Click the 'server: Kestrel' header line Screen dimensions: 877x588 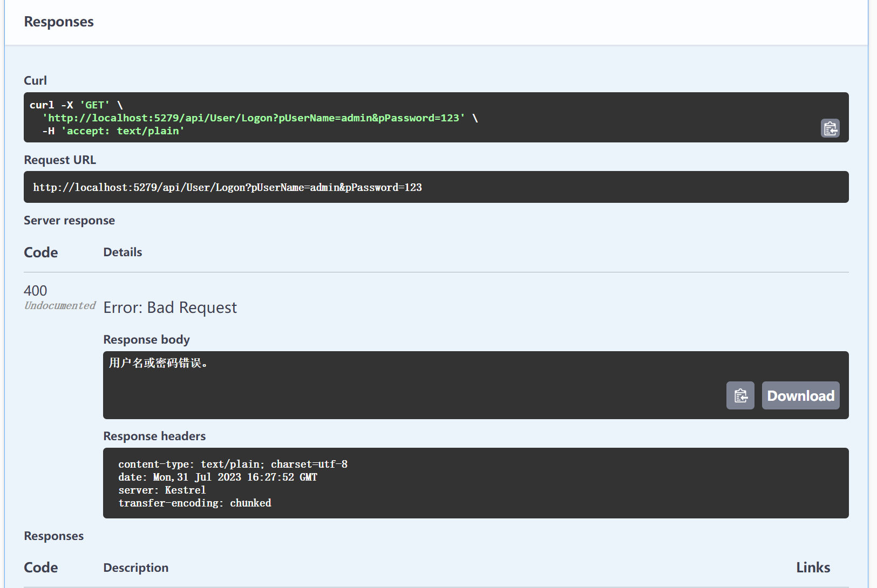click(162, 490)
